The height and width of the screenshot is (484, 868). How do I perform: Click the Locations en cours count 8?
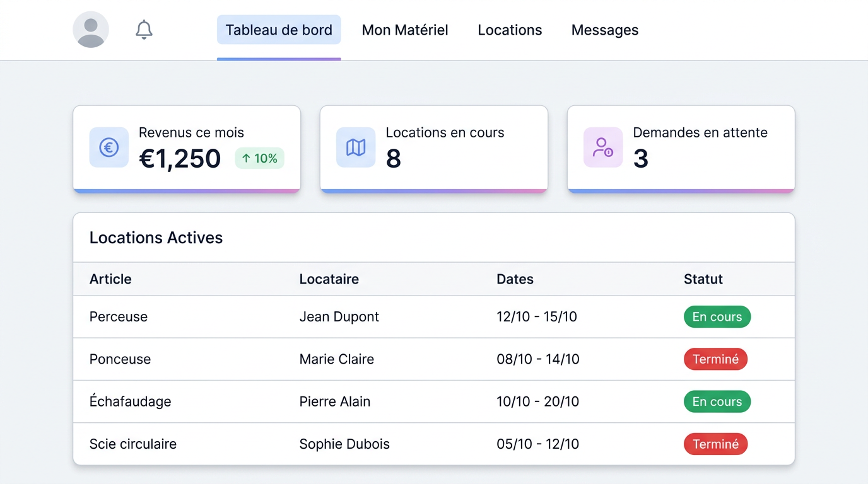click(x=394, y=158)
